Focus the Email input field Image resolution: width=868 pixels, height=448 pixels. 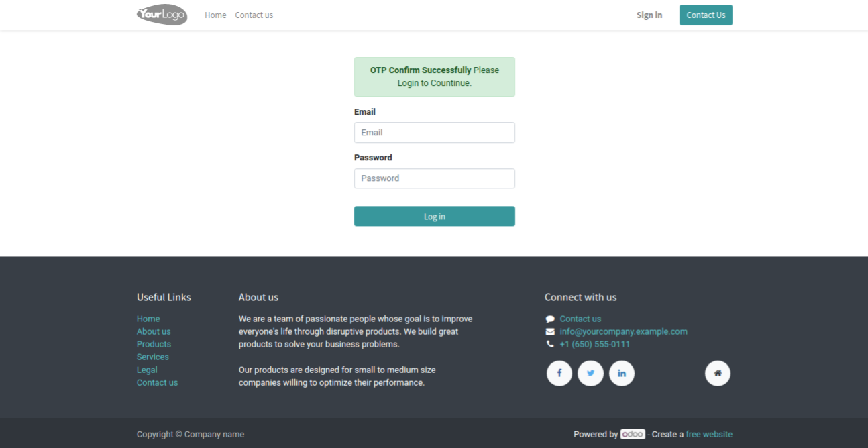pos(435,133)
